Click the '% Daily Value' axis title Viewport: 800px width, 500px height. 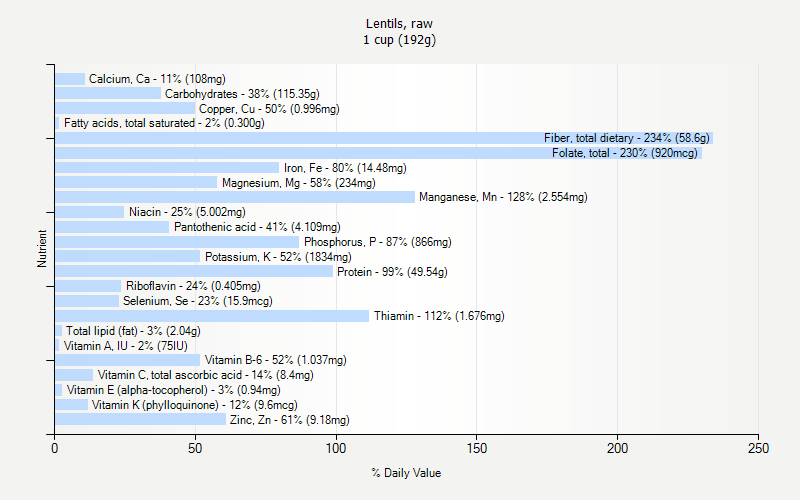pos(406,473)
